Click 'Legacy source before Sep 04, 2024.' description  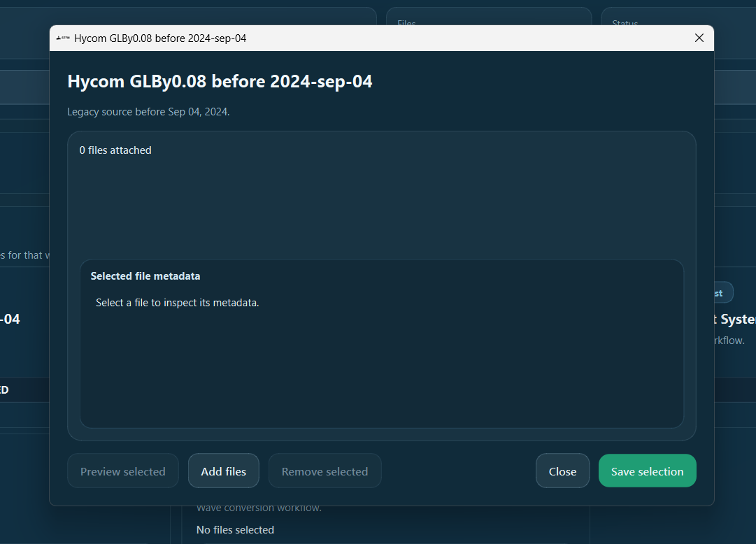[148, 111]
